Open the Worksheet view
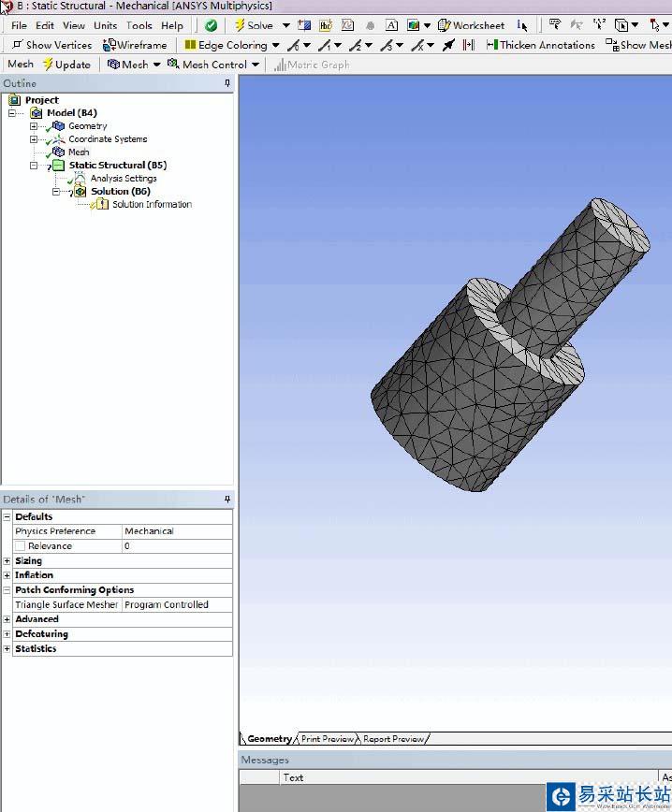Screen dimensions: 672x812 [471, 25]
